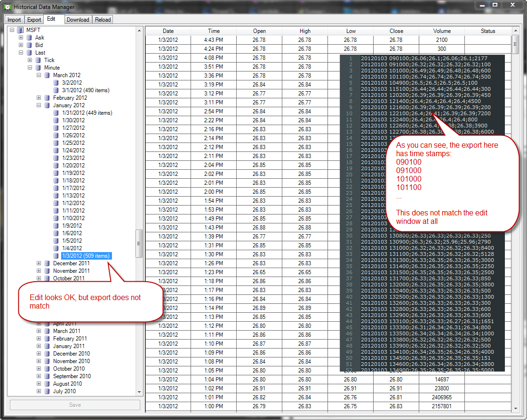Click the 26.65 open cell at 1:23 PM

[x=259, y=272]
